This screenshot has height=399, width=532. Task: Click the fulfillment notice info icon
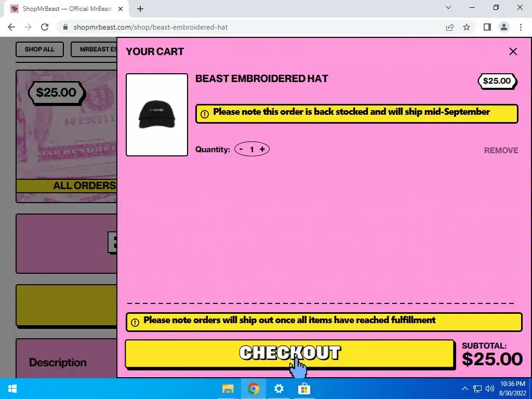(135, 322)
